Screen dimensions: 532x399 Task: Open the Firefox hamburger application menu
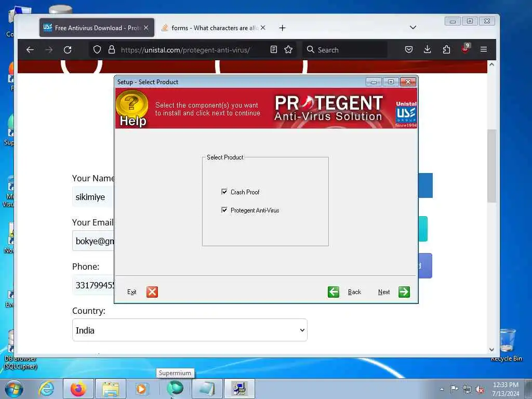484,50
